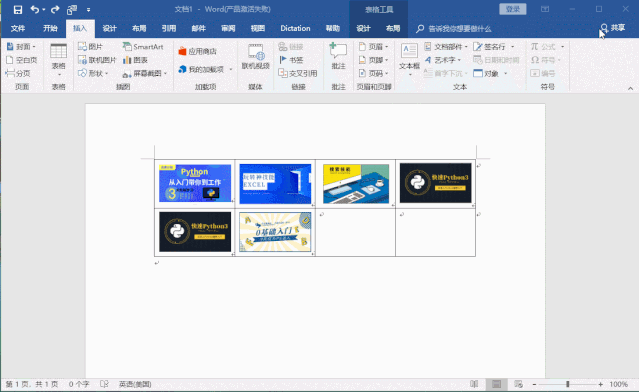Click the save icon in quick access toolbar
639x392 pixels.
[18, 9]
